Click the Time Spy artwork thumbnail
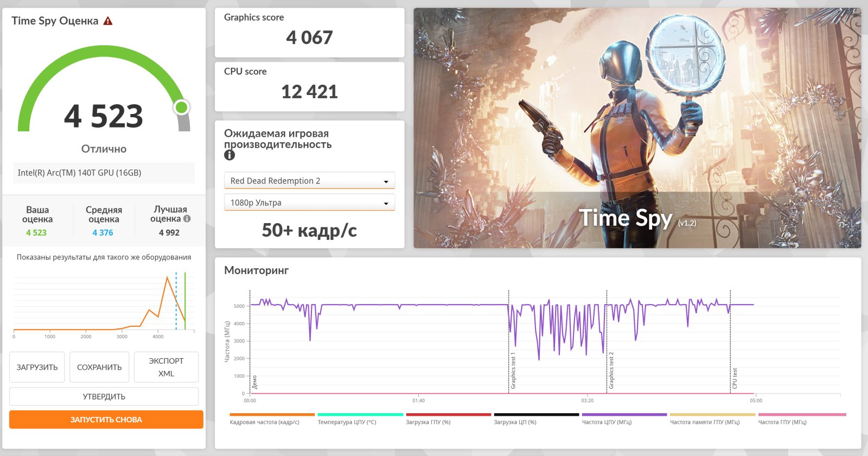This screenshot has width=868, height=456. click(637, 128)
